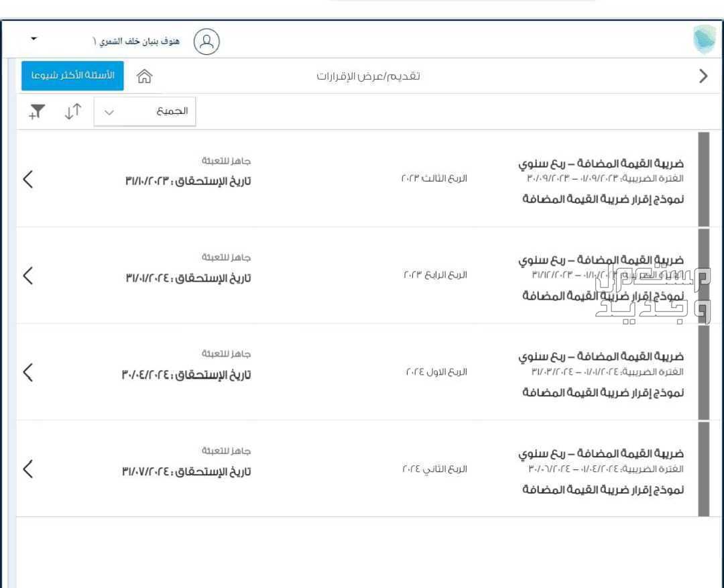Click the home icon in the navigation bar

coord(145,76)
